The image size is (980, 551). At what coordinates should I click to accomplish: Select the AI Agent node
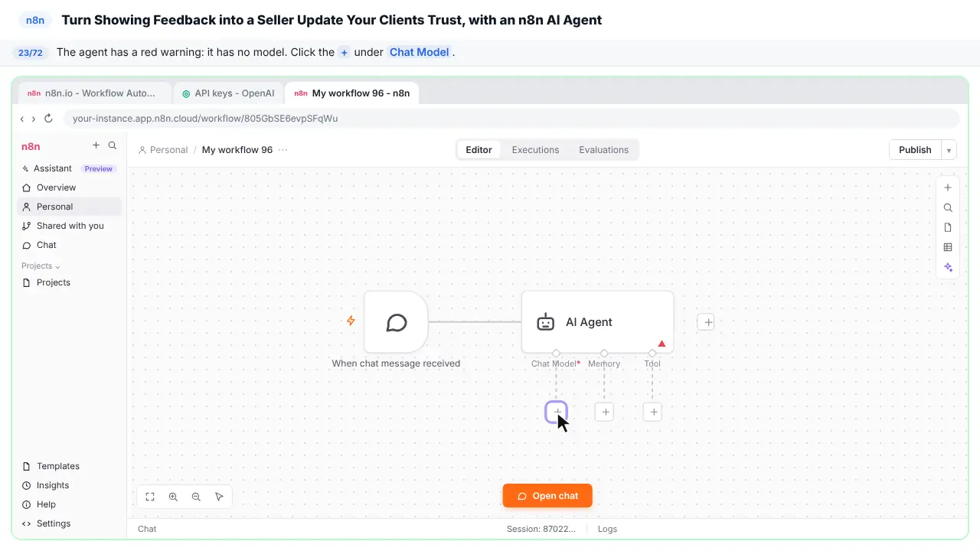point(597,322)
